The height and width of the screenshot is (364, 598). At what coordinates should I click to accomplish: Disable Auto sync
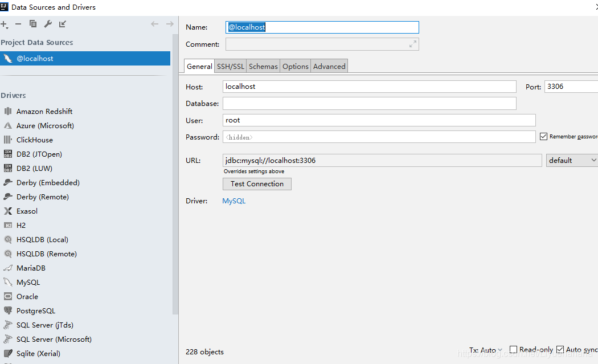coord(560,349)
